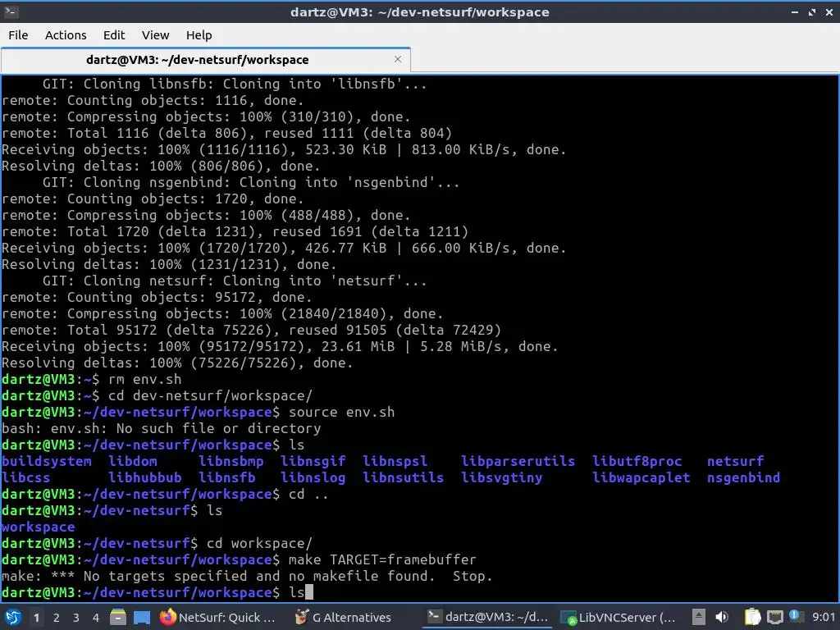
Task: Click 'GIT: Cloning netsurf' output line
Action: coord(235,281)
